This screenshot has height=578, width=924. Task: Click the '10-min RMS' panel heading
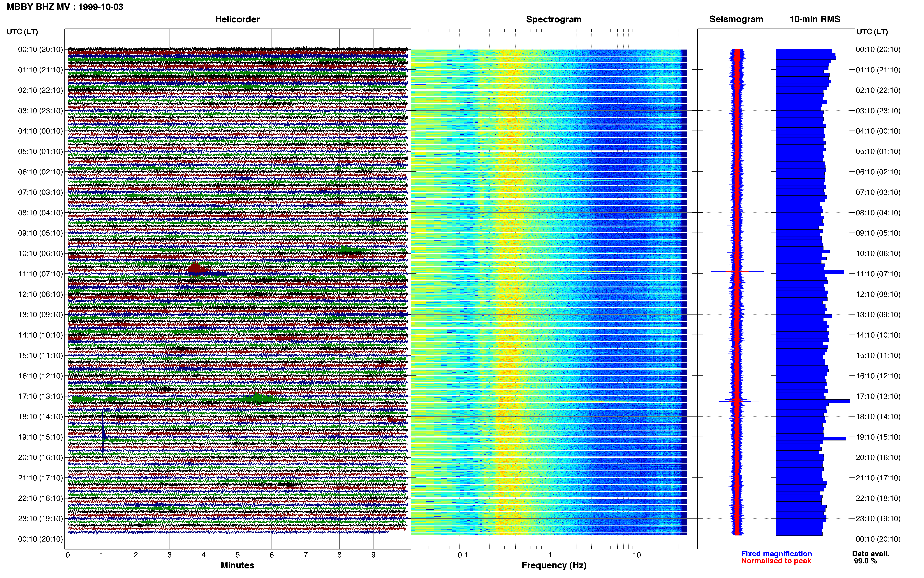[815, 20]
